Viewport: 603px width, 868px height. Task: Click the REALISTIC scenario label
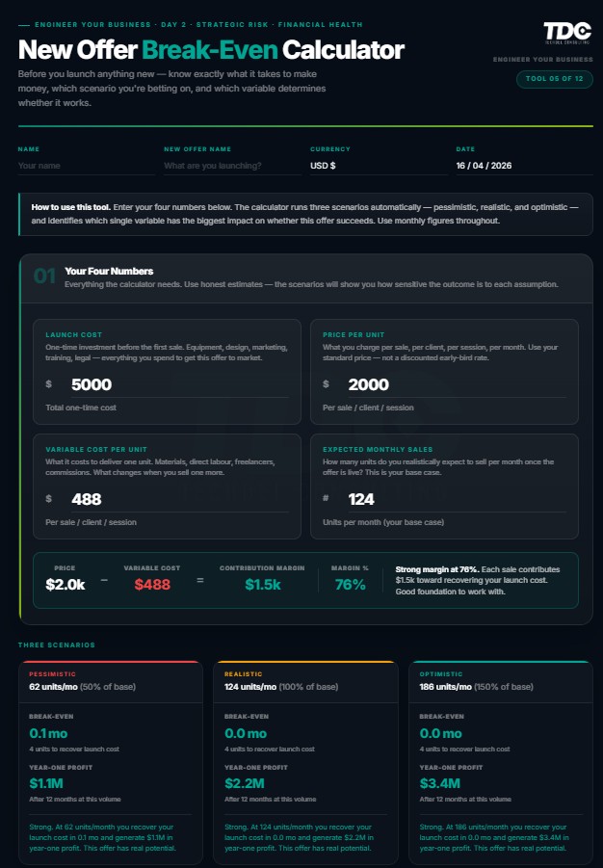(243, 674)
